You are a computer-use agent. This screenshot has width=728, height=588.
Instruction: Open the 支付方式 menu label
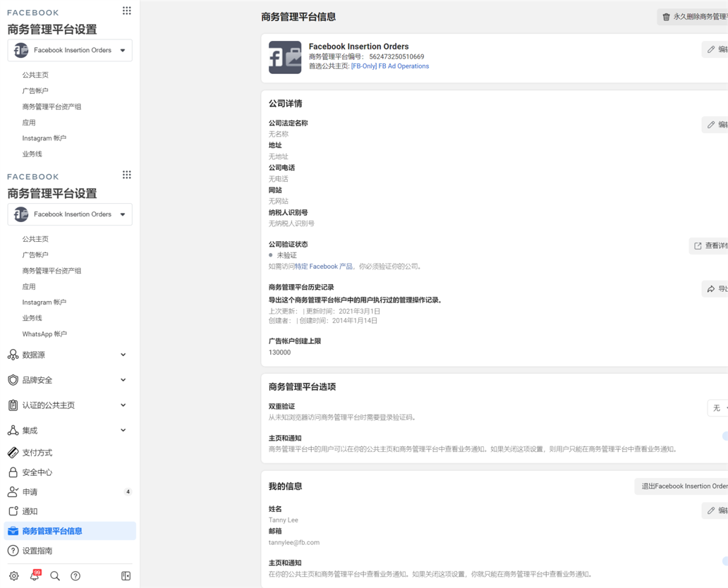(37, 453)
